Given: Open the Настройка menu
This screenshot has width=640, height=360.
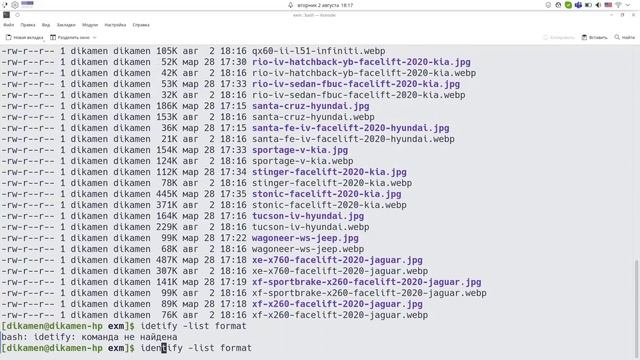Looking at the screenshot, I should pos(115,25).
